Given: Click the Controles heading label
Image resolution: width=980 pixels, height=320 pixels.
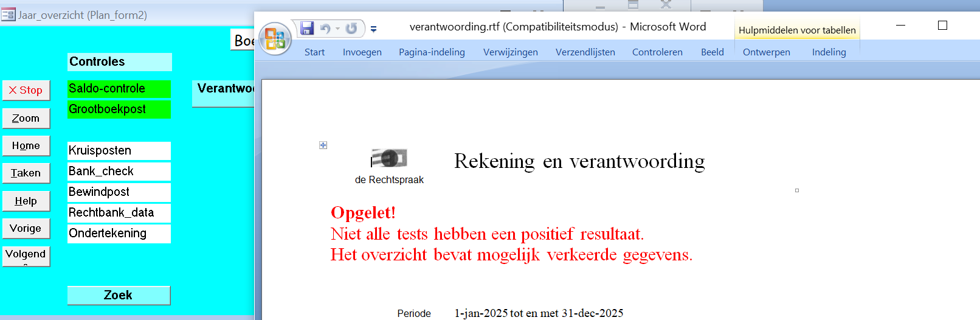Looking at the screenshot, I should pyautogui.click(x=120, y=62).
